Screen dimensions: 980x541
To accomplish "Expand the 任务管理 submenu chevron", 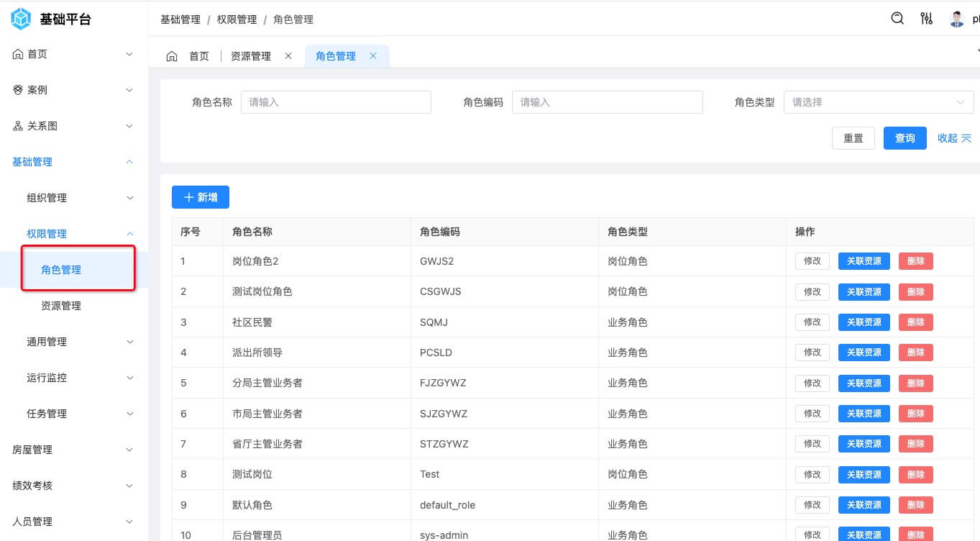I will coord(129,414).
